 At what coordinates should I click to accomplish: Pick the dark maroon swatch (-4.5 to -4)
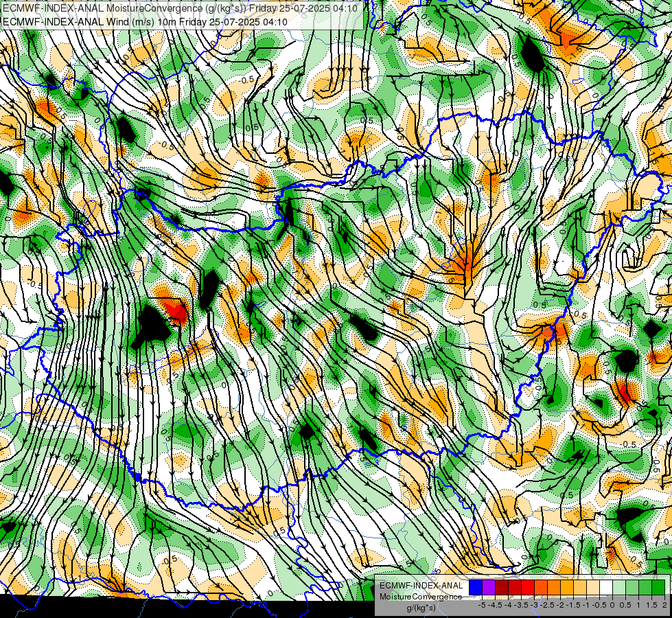pos(502,588)
